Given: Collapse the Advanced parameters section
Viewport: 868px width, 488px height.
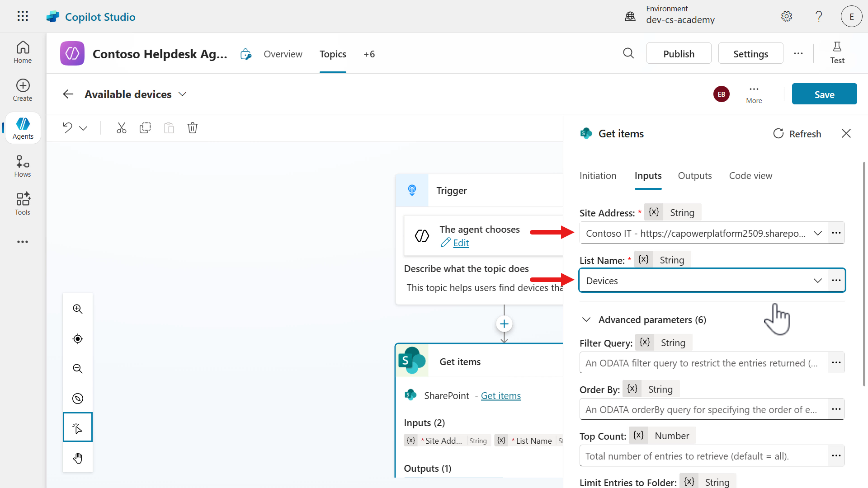Looking at the screenshot, I should [586, 319].
